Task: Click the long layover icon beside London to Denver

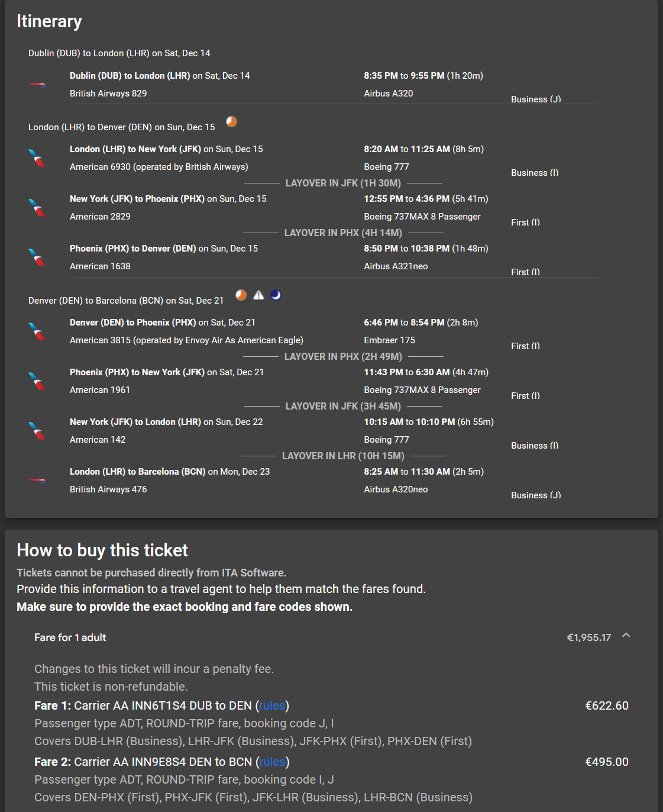Action: (232, 121)
